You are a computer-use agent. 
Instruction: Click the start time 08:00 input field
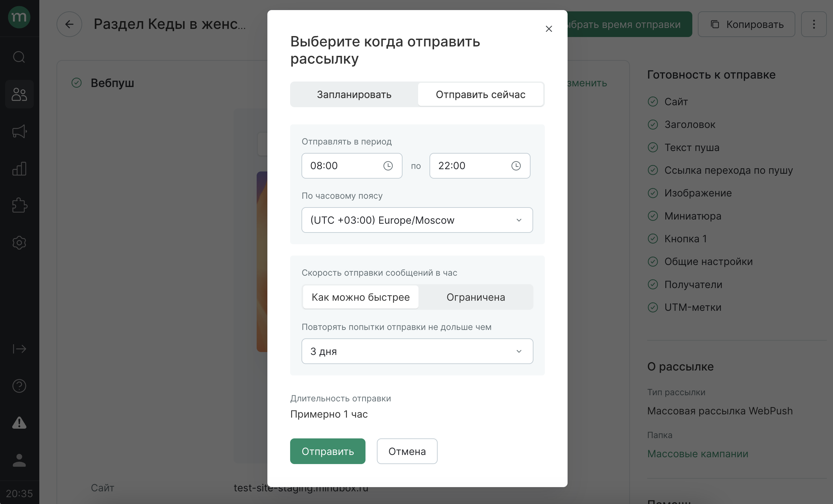point(352,166)
